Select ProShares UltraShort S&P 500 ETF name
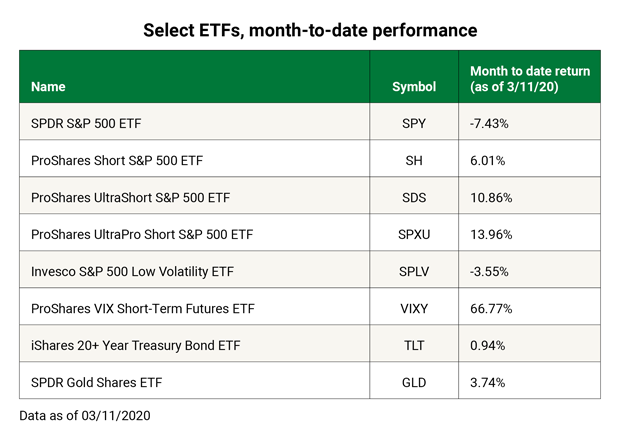The height and width of the screenshot is (439, 619). [131, 198]
